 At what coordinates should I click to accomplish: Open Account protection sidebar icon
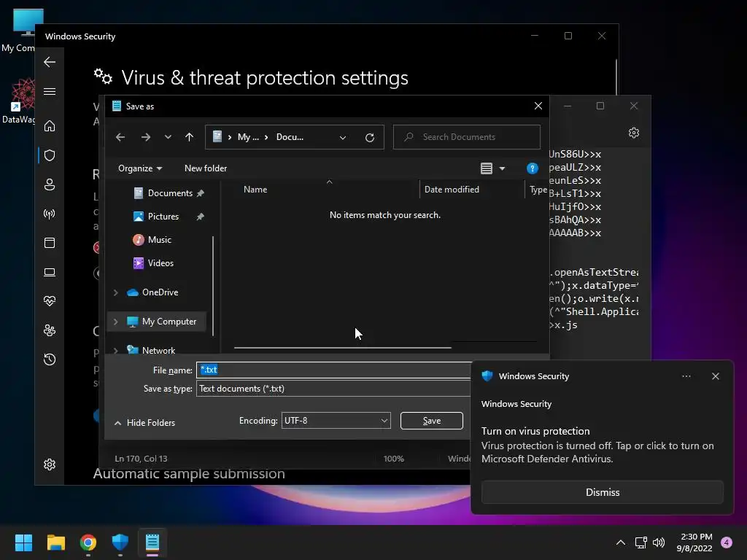pyautogui.click(x=50, y=184)
